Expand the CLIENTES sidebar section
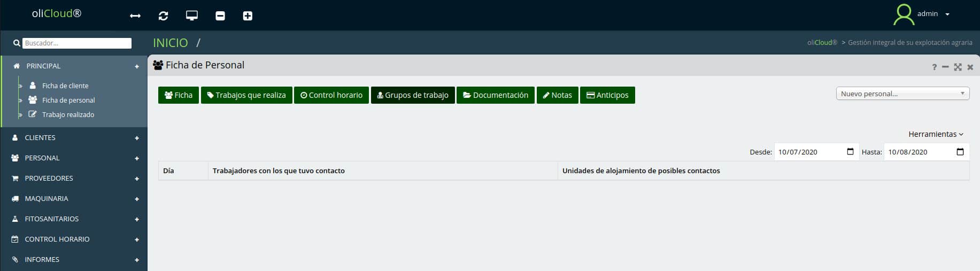This screenshot has width=980, height=271. (137, 138)
